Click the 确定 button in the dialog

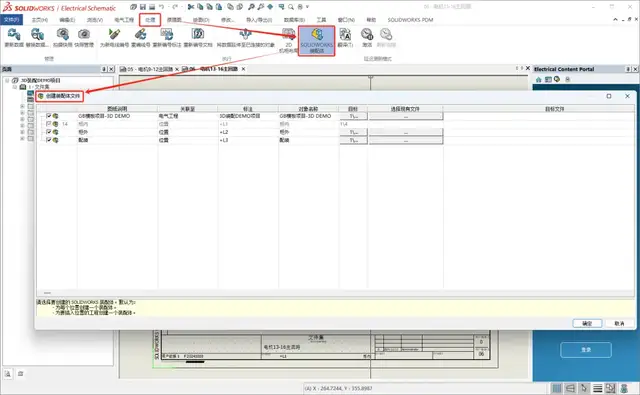(587, 323)
